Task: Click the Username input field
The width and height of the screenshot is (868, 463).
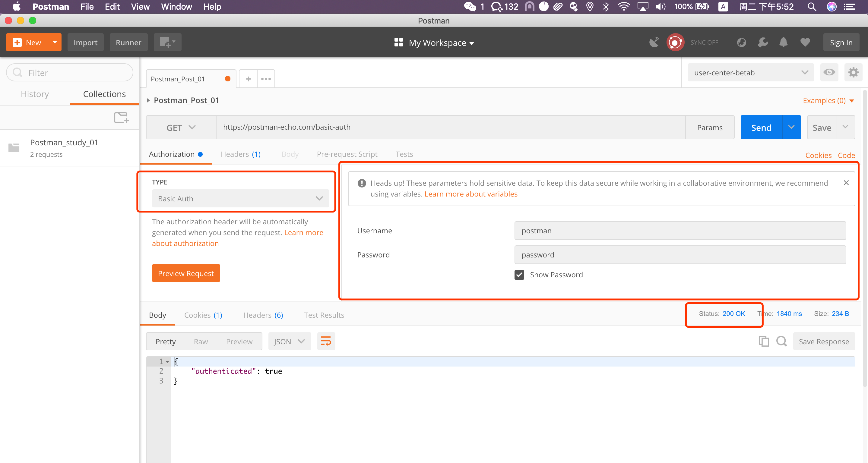Action: 680,231
